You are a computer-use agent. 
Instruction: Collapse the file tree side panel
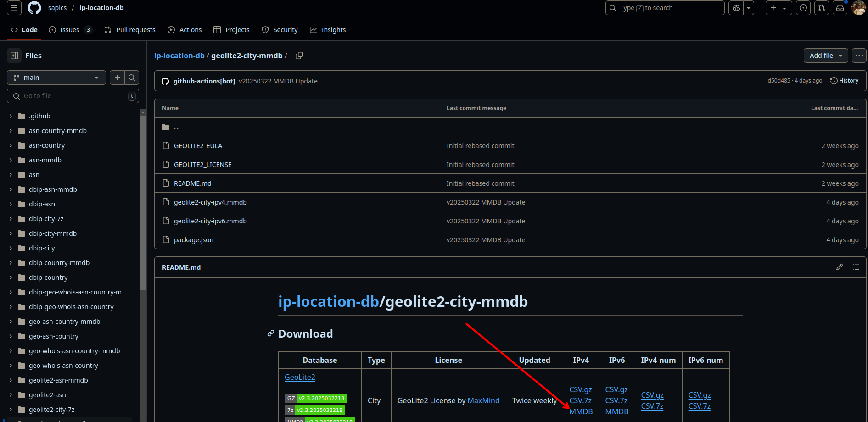(14, 56)
